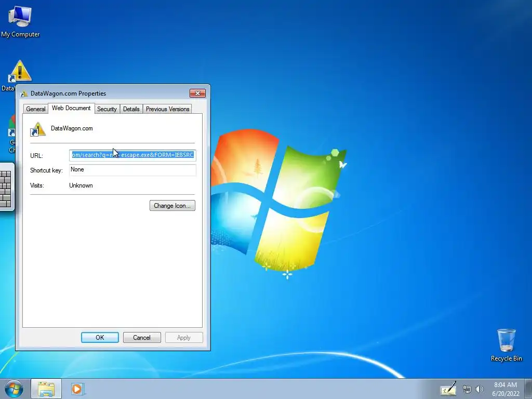Click the greyed-out Apply button
The width and height of the screenshot is (532, 399).
(184, 338)
